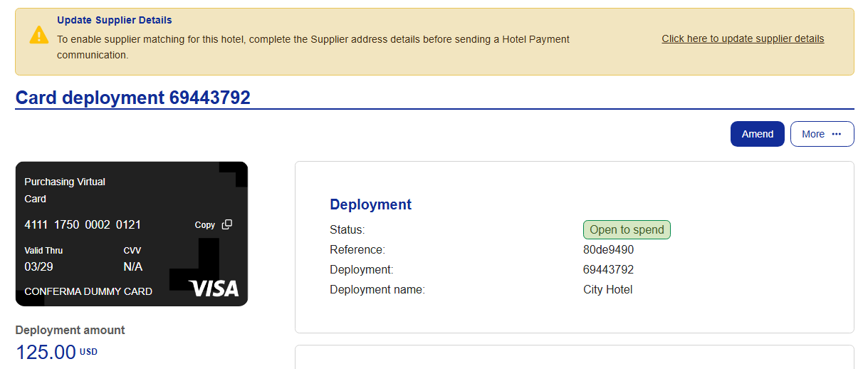This screenshot has height=369, width=868.
Task: Click the Status: label
Action: pos(347,230)
